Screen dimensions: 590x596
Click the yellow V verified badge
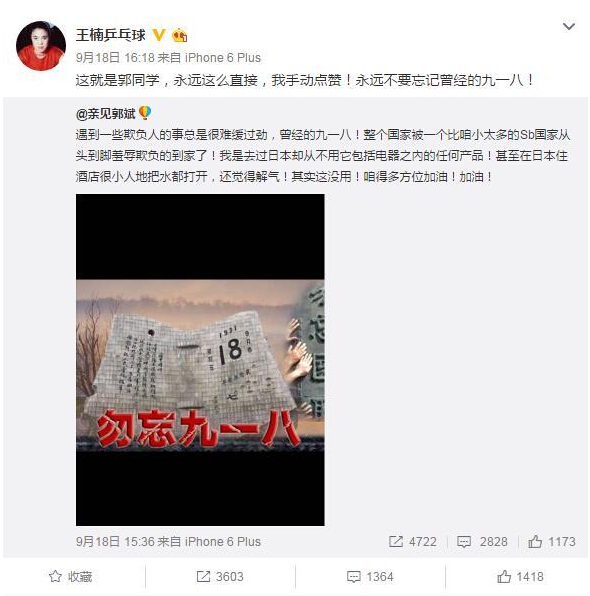(x=159, y=35)
